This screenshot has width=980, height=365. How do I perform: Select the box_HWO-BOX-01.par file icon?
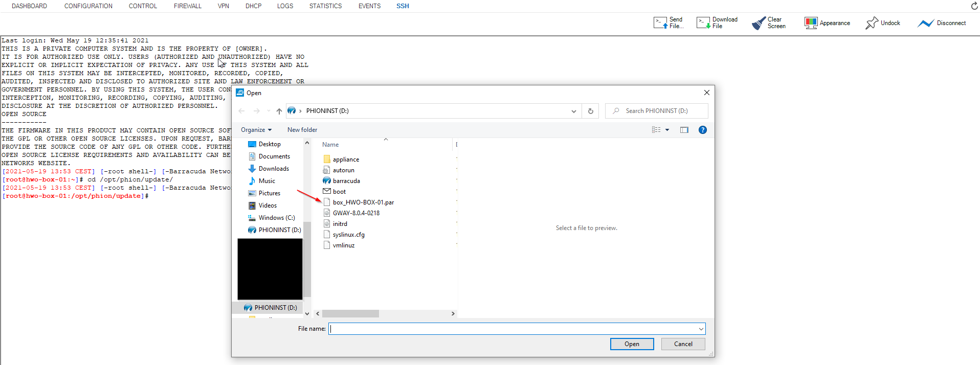pos(327,202)
